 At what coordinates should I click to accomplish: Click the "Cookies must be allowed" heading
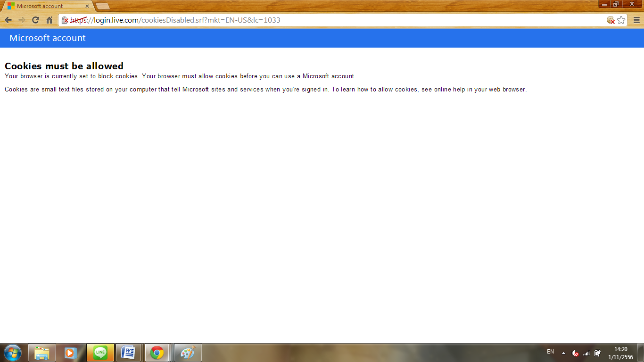(64, 66)
